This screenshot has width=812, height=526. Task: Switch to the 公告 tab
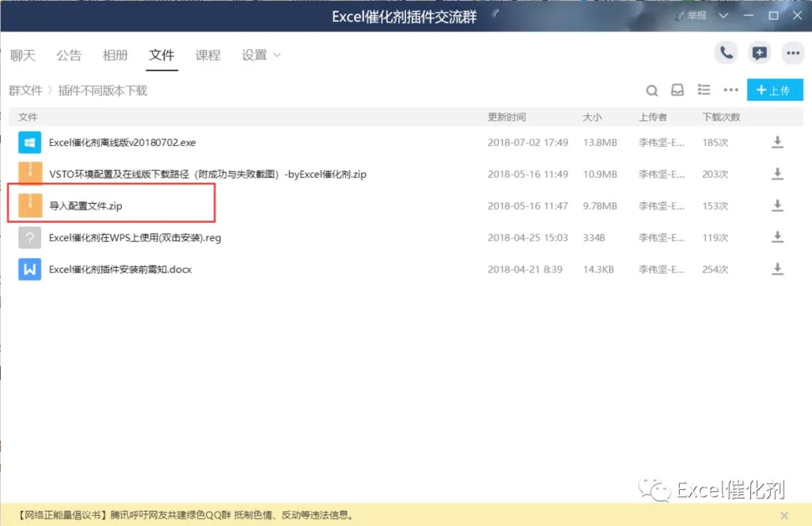point(69,55)
